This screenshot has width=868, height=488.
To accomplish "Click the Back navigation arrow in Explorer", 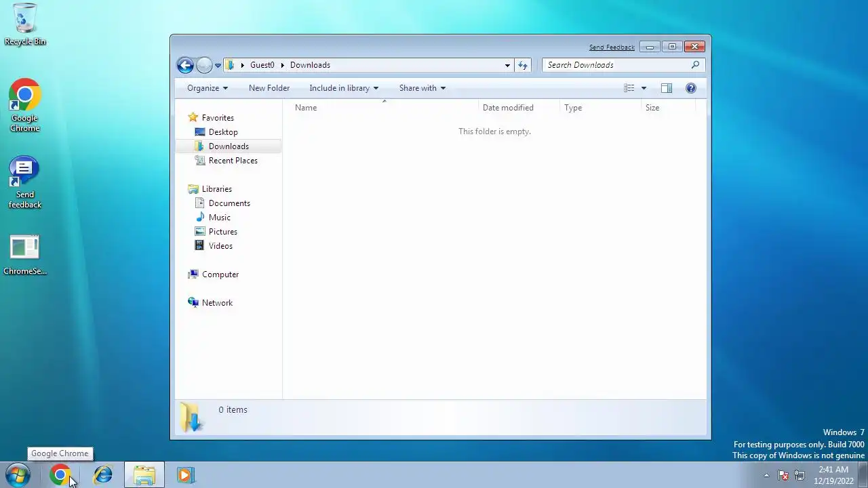I will [185, 65].
